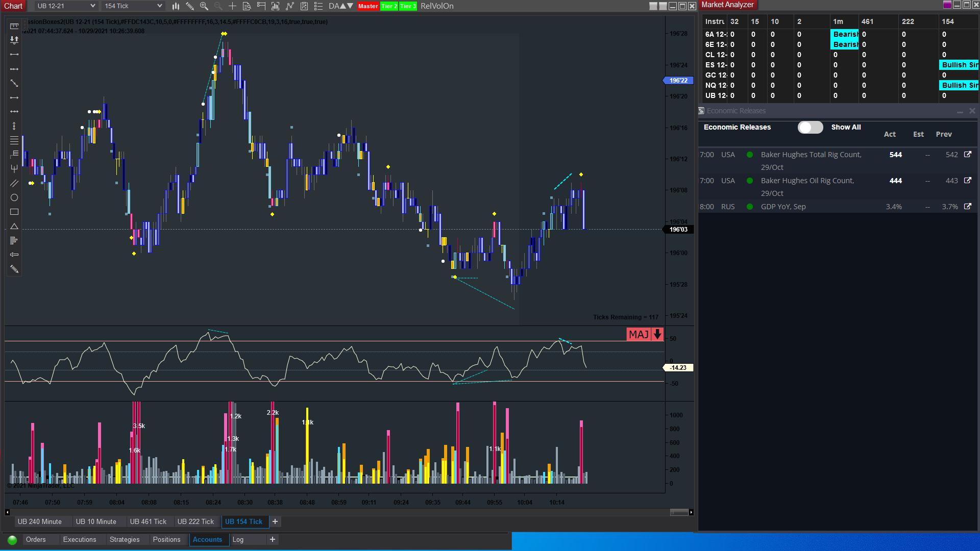Open the bar type candlestick icon
The height and width of the screenshot is (551, 980).
(176, 6)
